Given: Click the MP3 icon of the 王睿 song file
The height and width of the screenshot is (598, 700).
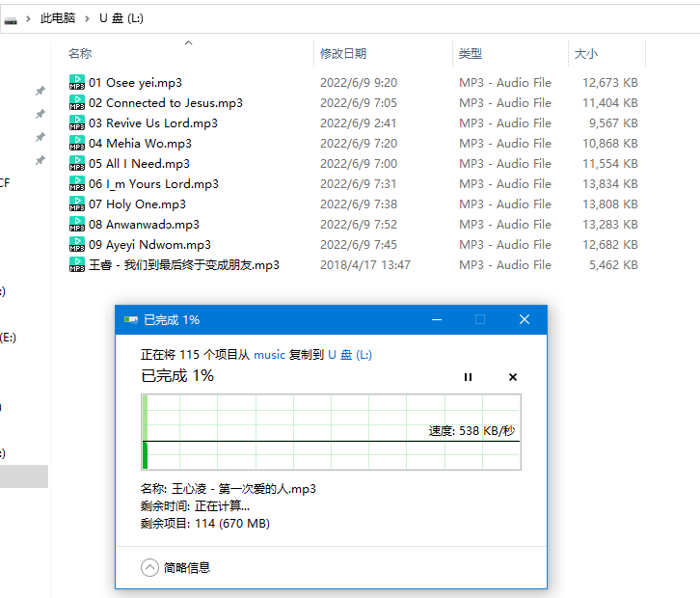Looking at the screenshot, I should (77, 265).
